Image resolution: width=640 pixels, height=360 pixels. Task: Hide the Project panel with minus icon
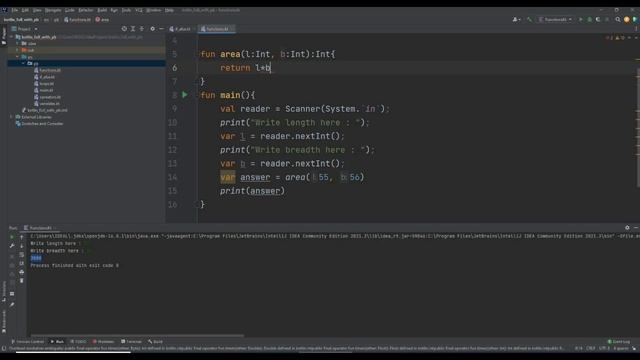pos(161,29)
